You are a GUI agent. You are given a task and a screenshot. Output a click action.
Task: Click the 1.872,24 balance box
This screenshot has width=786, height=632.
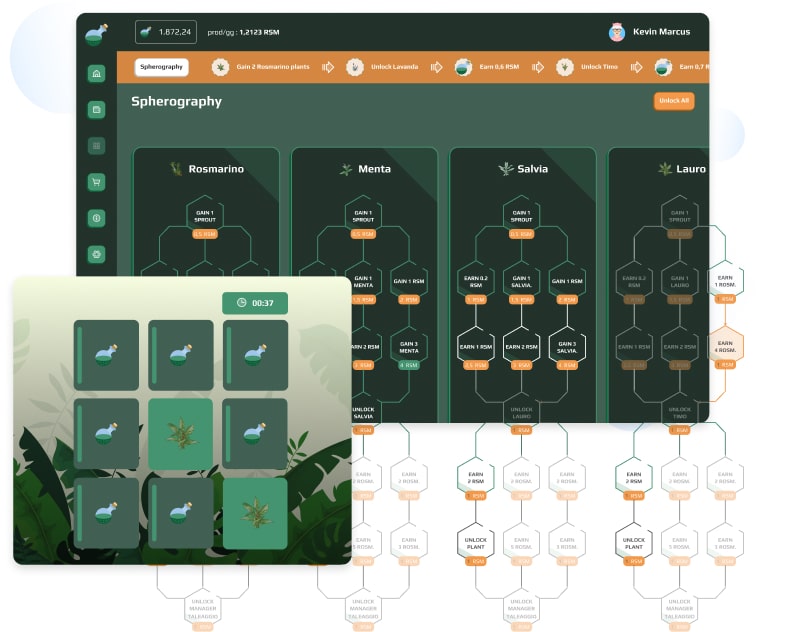(166, 32)
